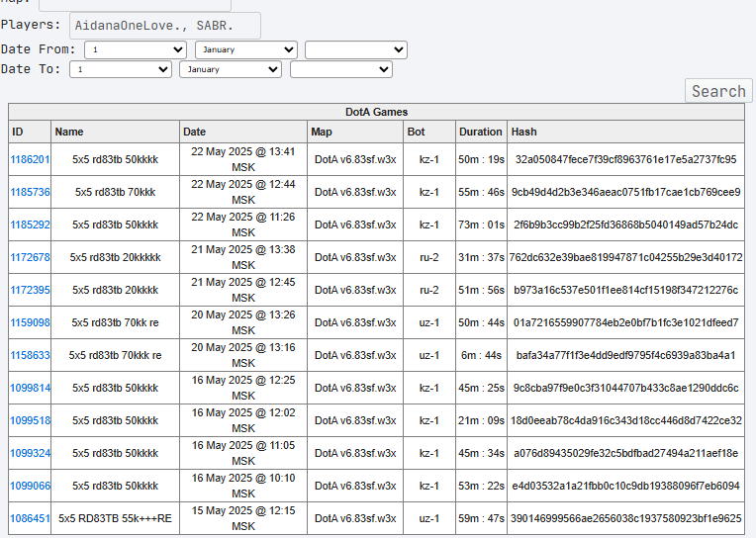The width and height of the screenshot is (756, 538).
Task: Select game name '5x5 rd83tb 20kkkkk'
Action: click(115, 257)
